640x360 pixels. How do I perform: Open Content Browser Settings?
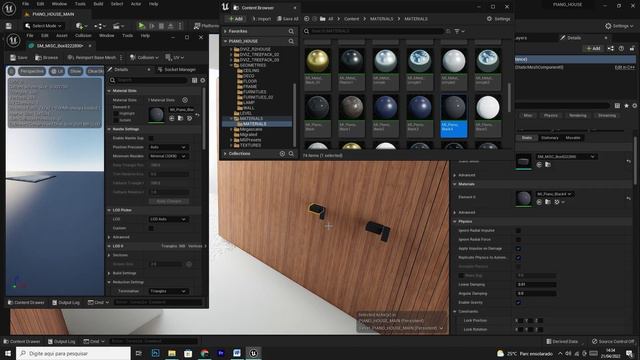(498, 19)
